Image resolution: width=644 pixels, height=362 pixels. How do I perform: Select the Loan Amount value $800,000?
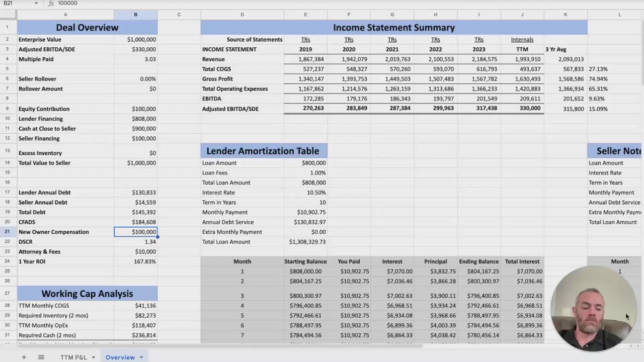(x=305, y=163)
